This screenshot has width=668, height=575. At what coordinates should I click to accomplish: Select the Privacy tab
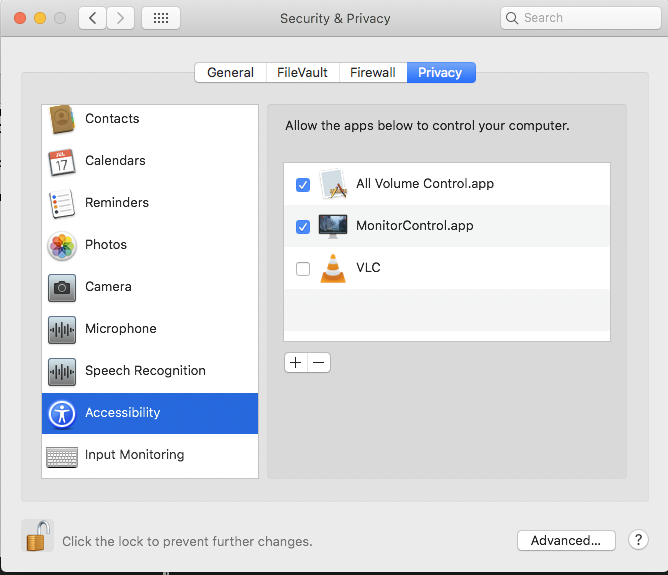tap(441, 72)
